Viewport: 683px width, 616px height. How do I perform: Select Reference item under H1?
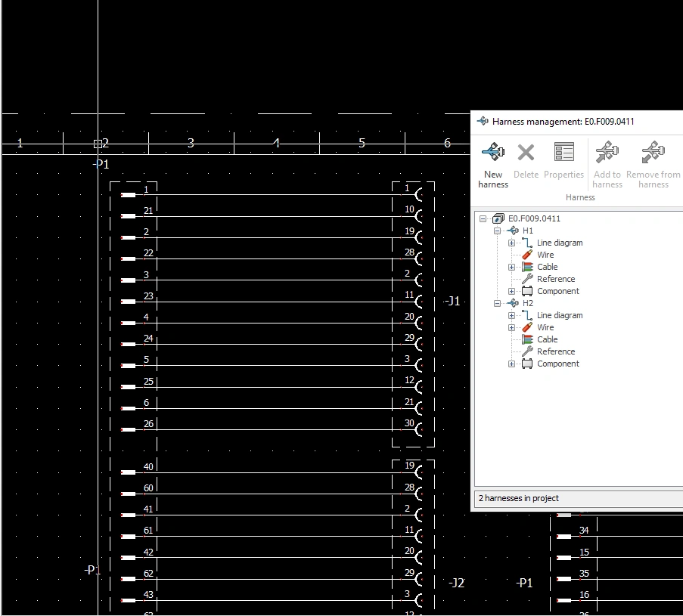[x=556, y=279]
